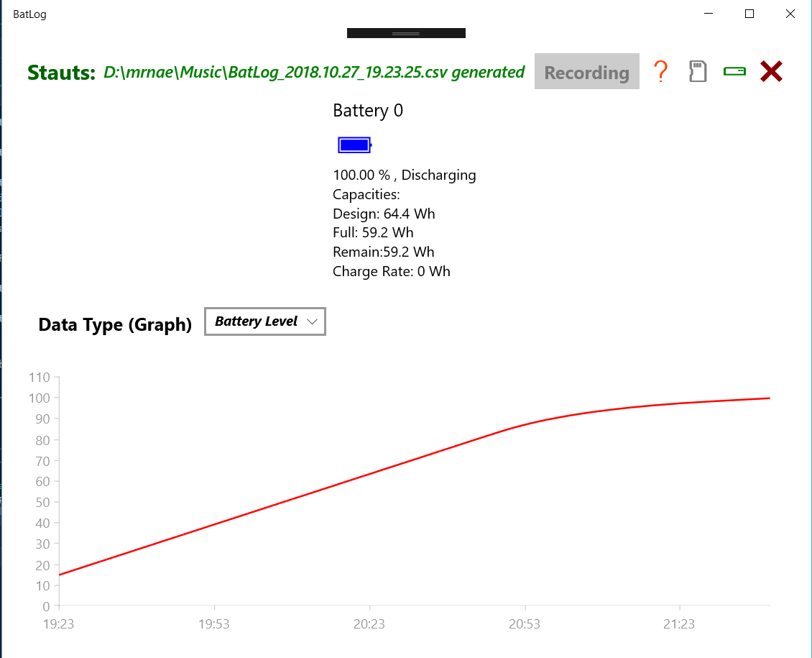Click the dark handle bar at the top
The image size is (812, 658).
(x=406, y=33)
